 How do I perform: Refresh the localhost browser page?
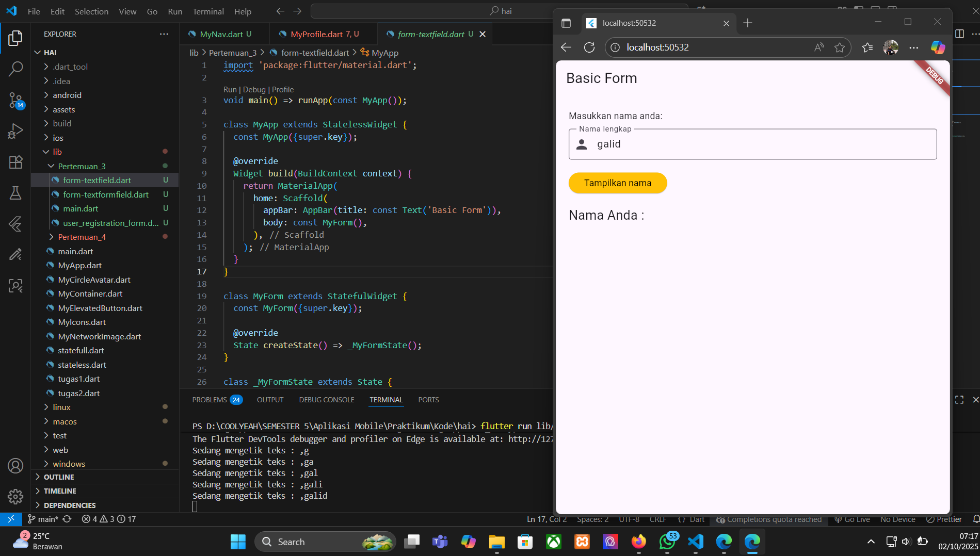coord(589,47)
